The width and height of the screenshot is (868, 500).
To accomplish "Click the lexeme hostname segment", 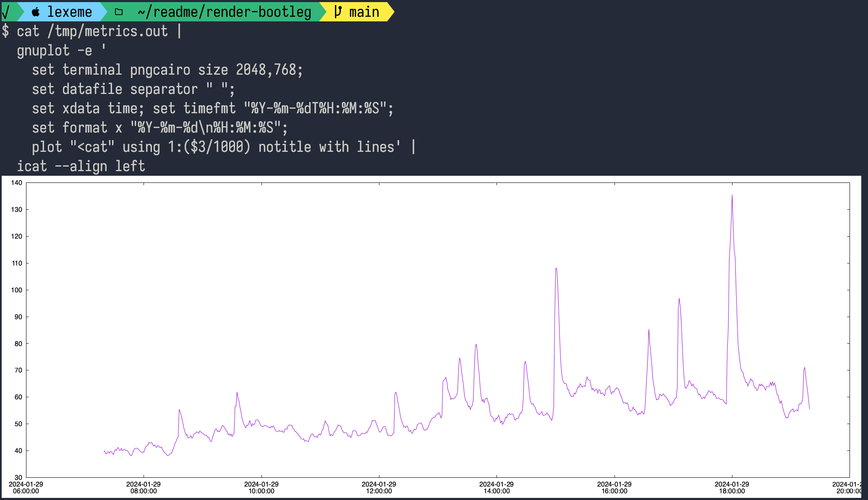I will tap(70, 12).
